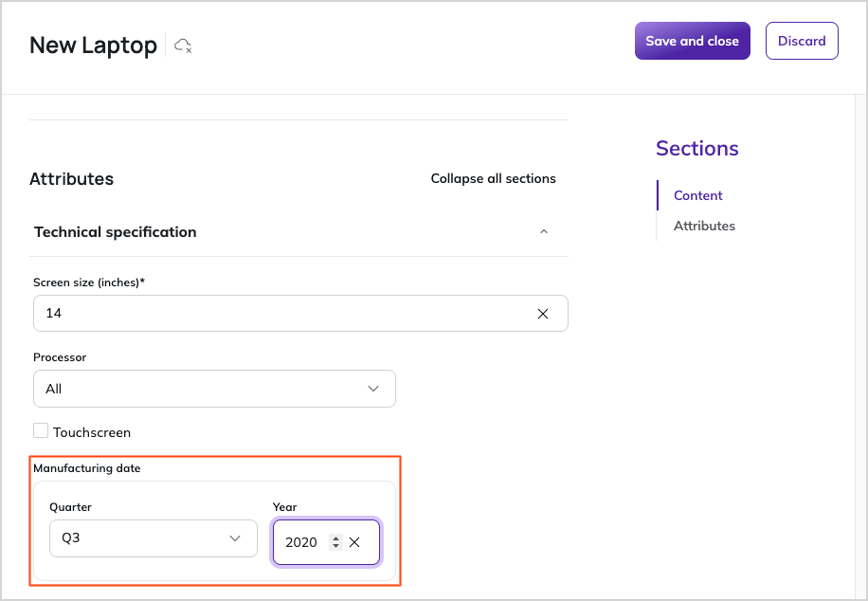Image resolution: width=868 pixels, height=601 pixels.
Task: Open the Quarter dropdown showing Q3
Action: [154, 538]
